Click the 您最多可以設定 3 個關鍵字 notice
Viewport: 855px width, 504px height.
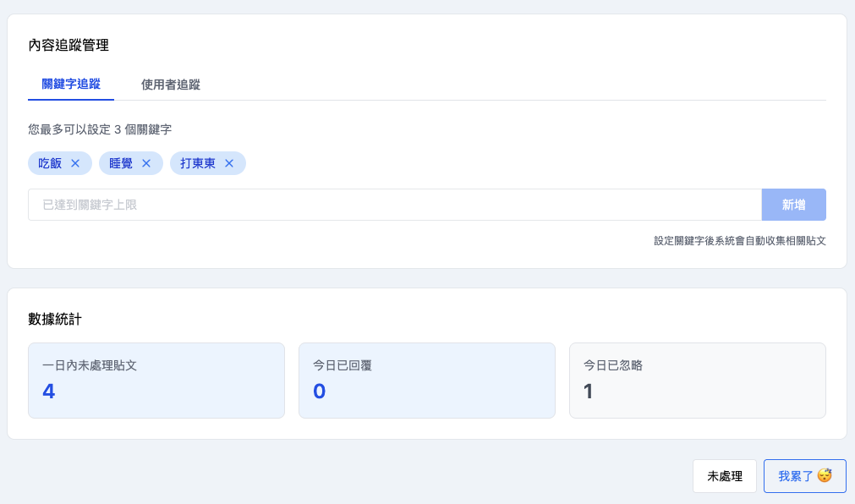tap(100, 129)
